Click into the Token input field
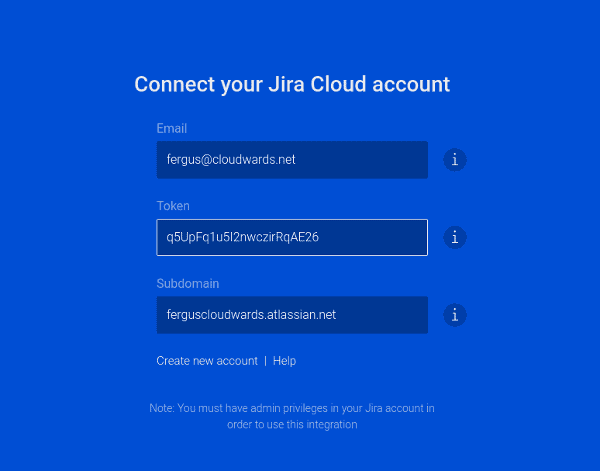600x471 pixels. pos(292,237)
